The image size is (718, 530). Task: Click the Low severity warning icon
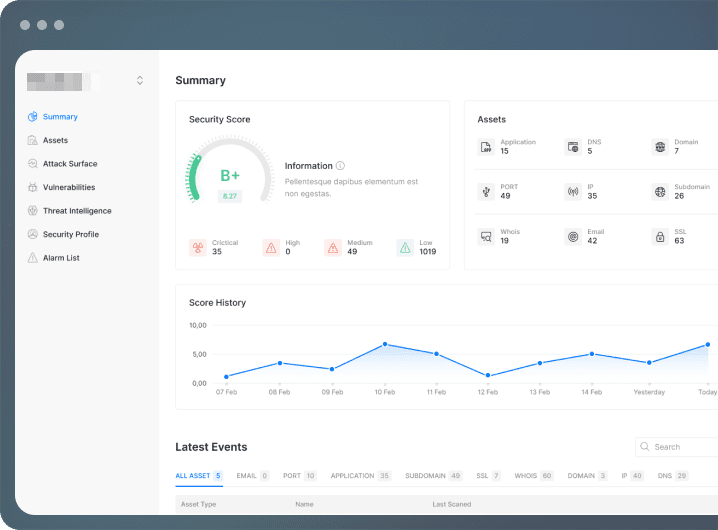point(405,247)
